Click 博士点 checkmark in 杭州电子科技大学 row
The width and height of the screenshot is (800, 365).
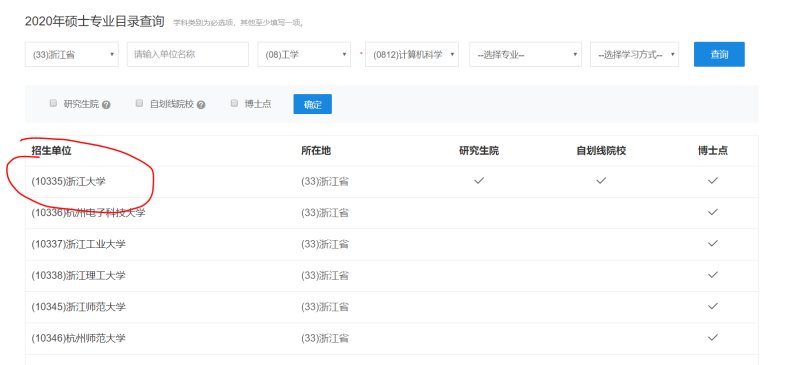pyautogui.click(x=713, y=212)
